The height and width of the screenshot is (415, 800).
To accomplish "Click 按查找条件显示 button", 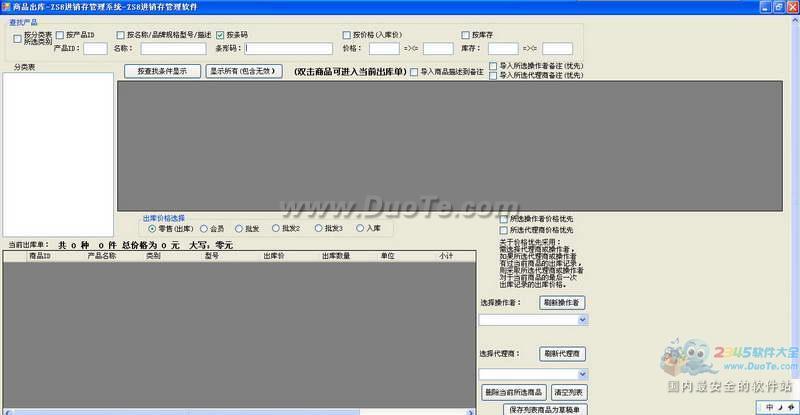I will (x=162, y=71).
